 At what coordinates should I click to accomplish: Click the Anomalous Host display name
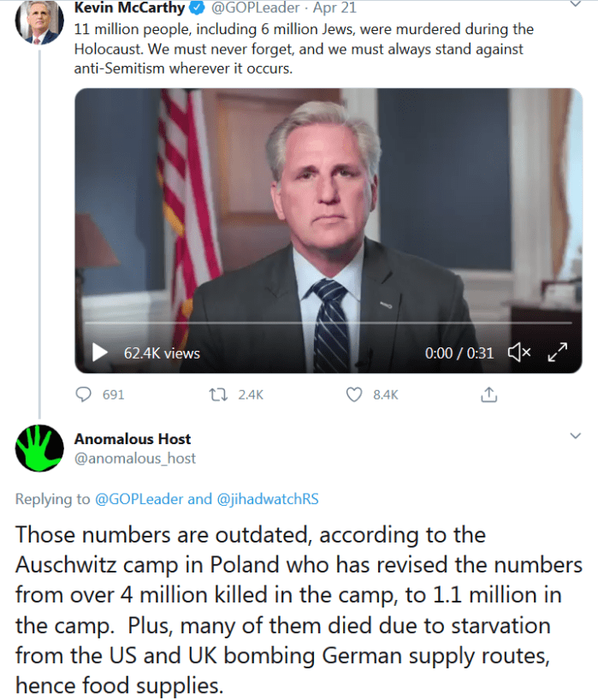coord(133,439)
